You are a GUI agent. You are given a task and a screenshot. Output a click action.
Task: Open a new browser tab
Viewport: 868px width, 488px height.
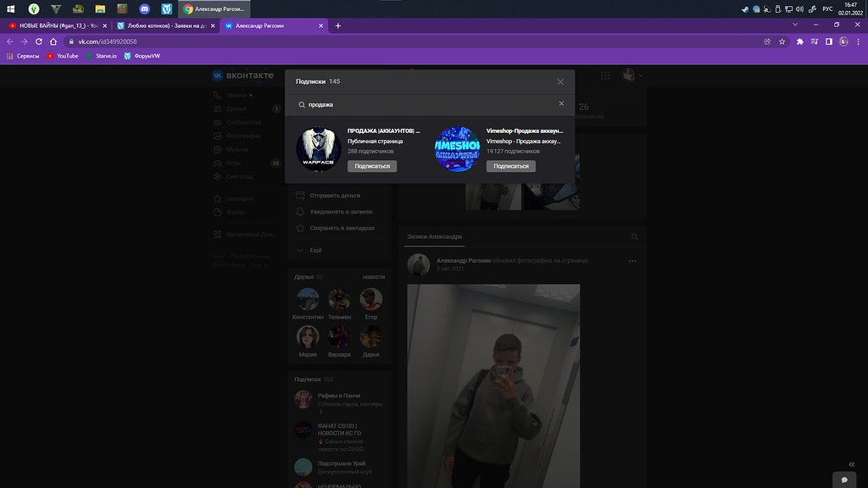click(x=338, y=25)
